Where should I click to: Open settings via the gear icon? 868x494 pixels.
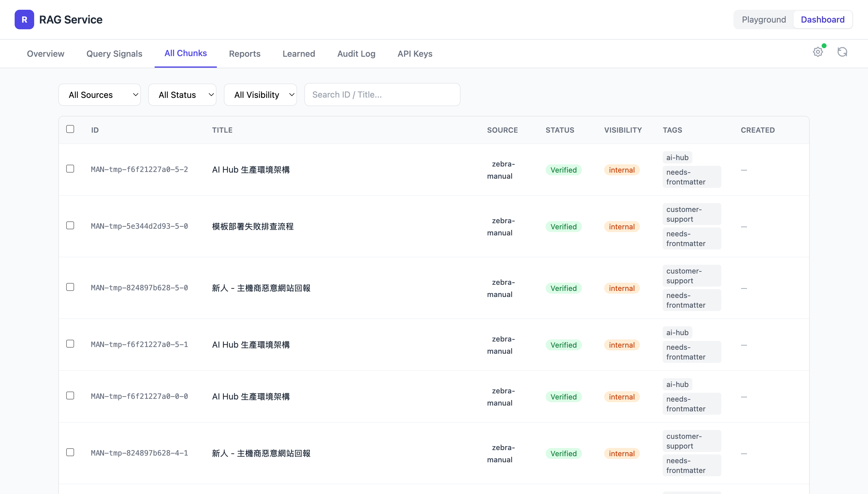click(x=818, y=52)
